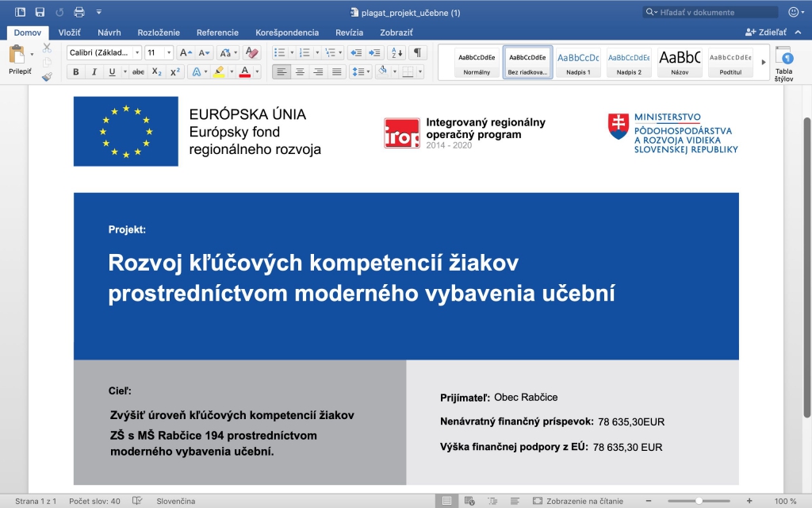Image resolution: width=812 pixels, height=508 pixels.
Task: Click the Copy icon below scissors
Action: point(47,62)
